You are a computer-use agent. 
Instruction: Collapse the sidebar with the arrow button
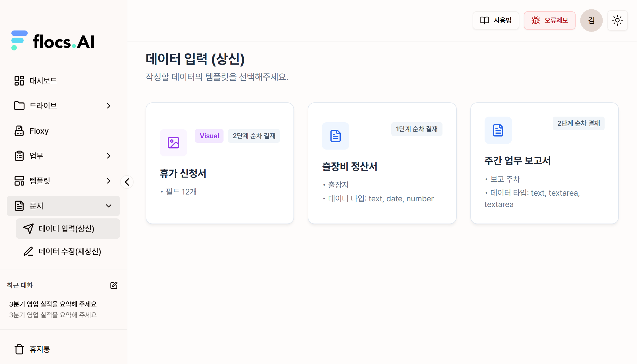pyautogui.click(x=127, y=182)
